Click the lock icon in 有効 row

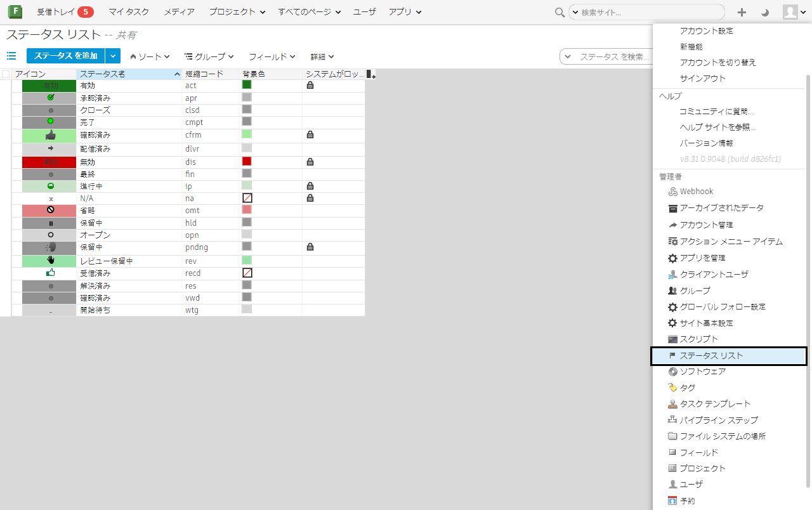310,85
